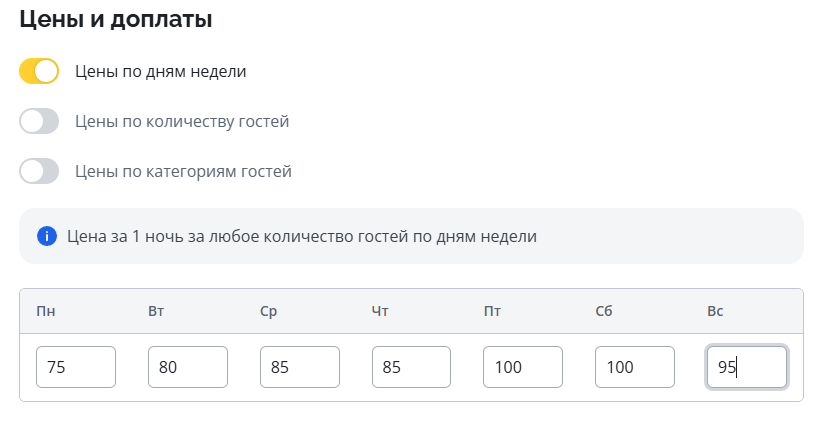Screen dimensions: 816x423
Task: Click the "Пт" column header label
Action: click(x=492, y=311)
